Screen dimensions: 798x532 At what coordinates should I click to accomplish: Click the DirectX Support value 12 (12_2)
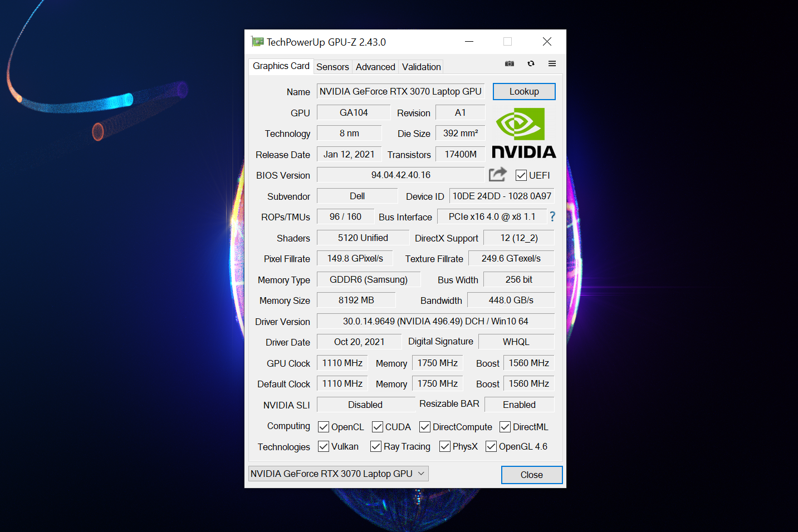point(519,238)
